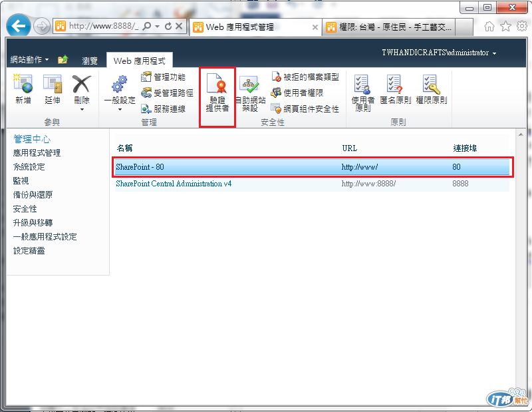
Task: Click 服務連線 Service Connections
Action: tap(163, 108)
